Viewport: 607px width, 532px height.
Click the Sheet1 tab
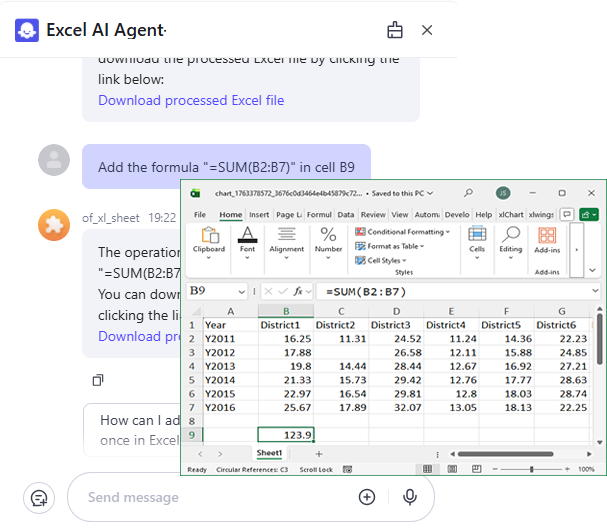[x=269, y=453]
